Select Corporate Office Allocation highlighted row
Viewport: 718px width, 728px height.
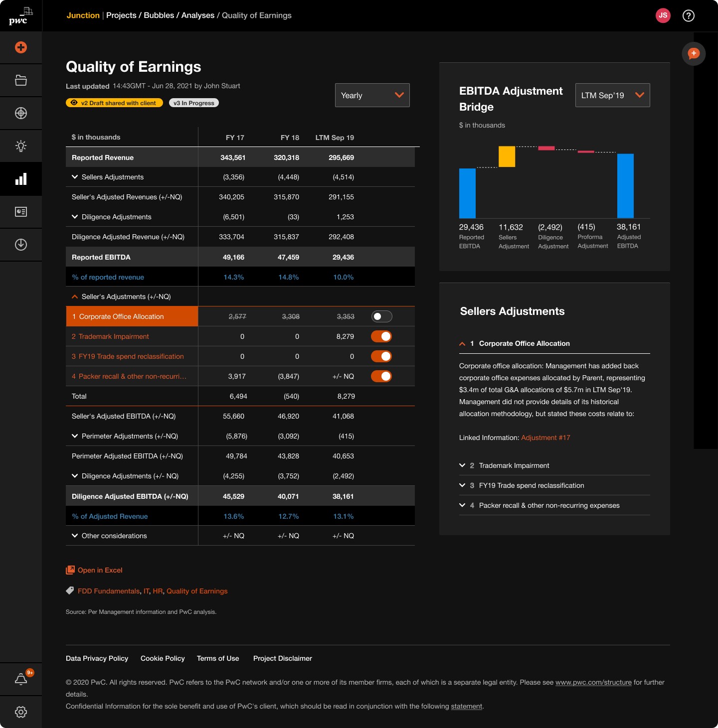[x=132, y=316]
